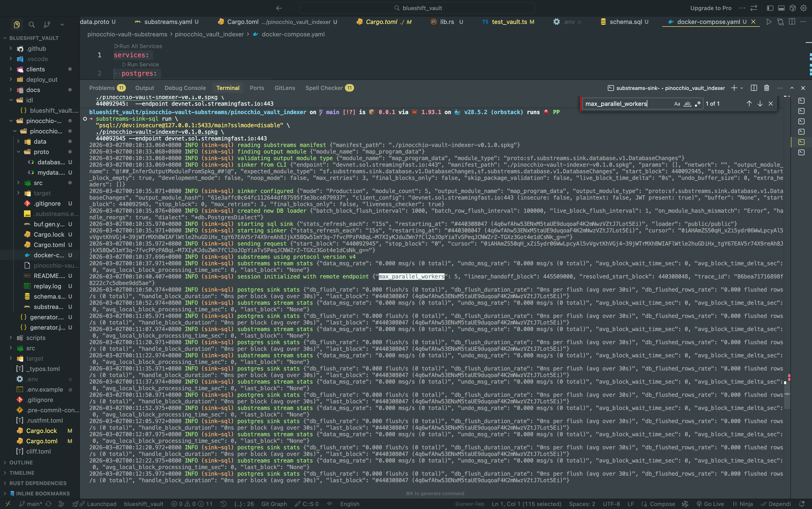Toggle Match Case in terminal find
Screen dimensions: 812x509
[x=677, y=104]
